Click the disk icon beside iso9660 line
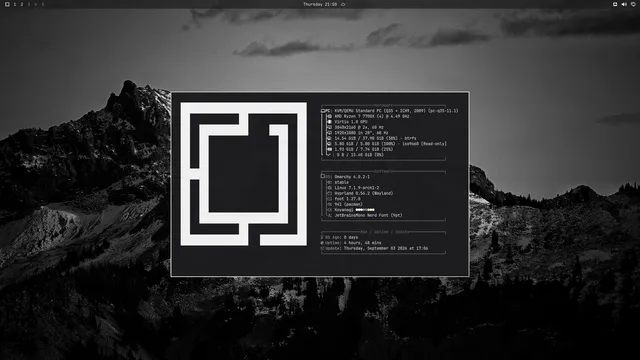640x360 pixels. click(x=329, y=144)
